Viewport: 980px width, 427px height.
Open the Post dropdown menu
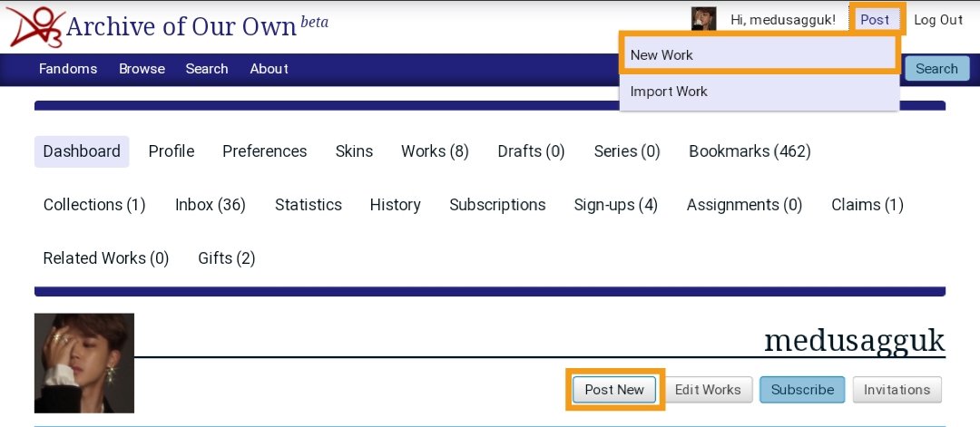point(875,20)
